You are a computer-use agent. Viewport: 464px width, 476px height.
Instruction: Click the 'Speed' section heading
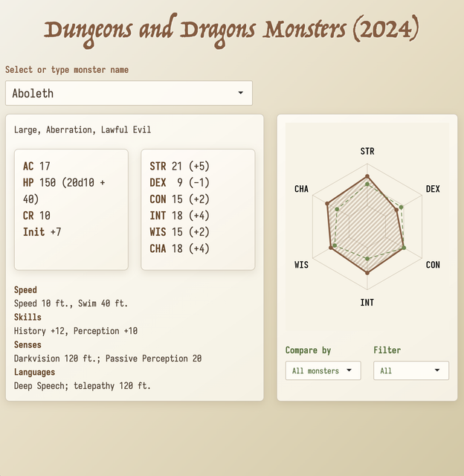point(25,290)
